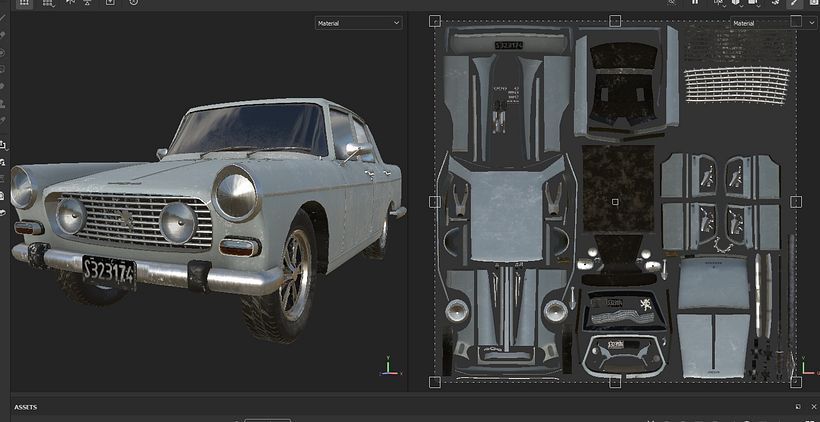820x422 pixels.
Task: Select the Clone stamp tool in left toolbar
Action: pos(4,103)
